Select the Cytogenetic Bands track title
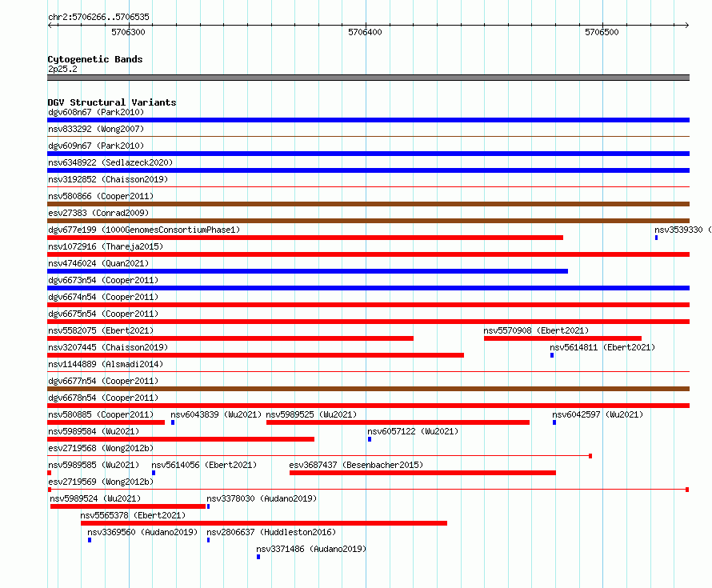The height and width of the screenshot is (588, 712). tap(95, 59)
